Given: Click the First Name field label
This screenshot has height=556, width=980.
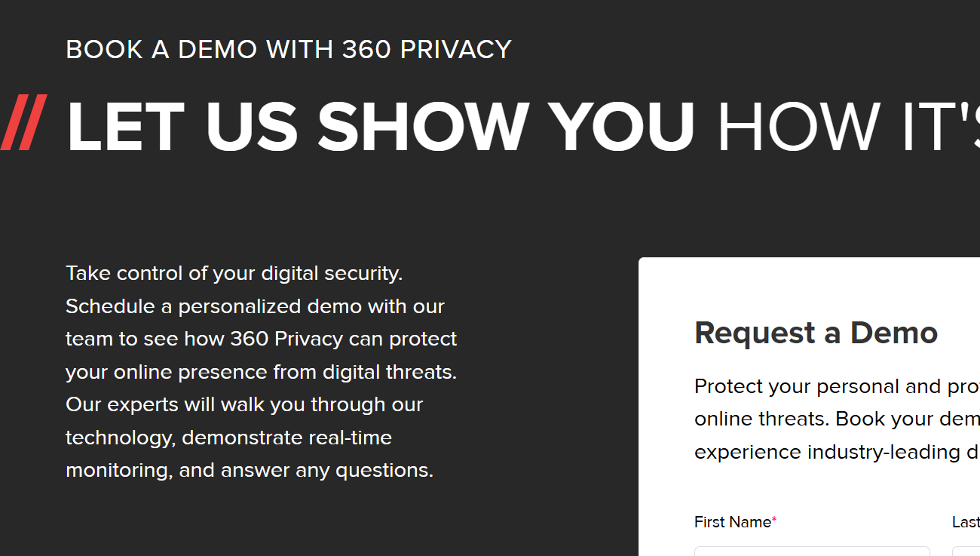Looking at the screenshot, I should click(x=733, y=521).
